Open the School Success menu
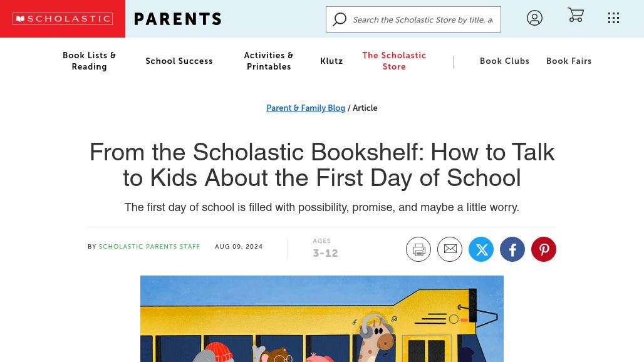The image size is (644, 362). 179,61
